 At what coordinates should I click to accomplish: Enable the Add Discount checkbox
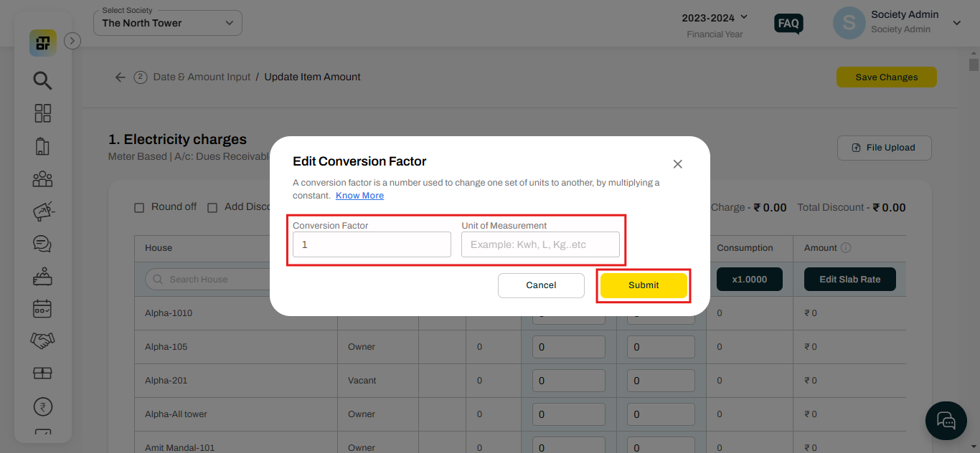pyautogui.click(x=212, y=208)
